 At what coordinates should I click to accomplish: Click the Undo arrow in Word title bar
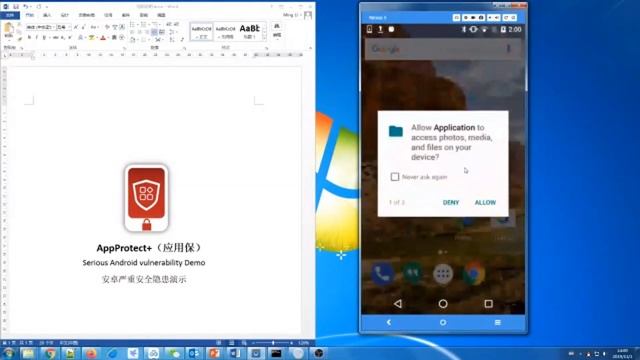(x=26, y=7)
